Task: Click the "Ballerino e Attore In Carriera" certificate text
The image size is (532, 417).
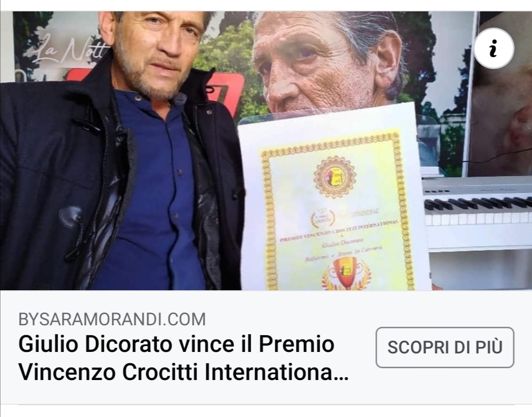Action: [x=343, y=254]
